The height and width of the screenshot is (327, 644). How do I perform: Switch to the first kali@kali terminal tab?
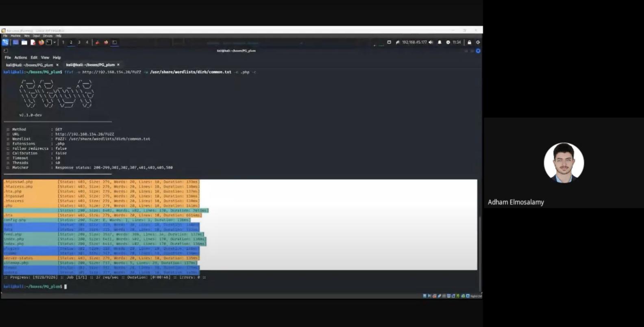point(29,65)
